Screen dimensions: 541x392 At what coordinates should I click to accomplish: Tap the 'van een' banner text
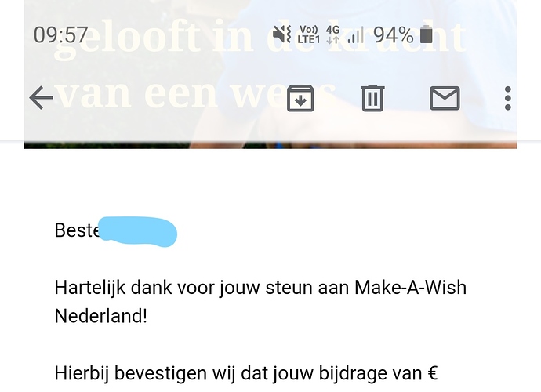(x=137, y=94)
